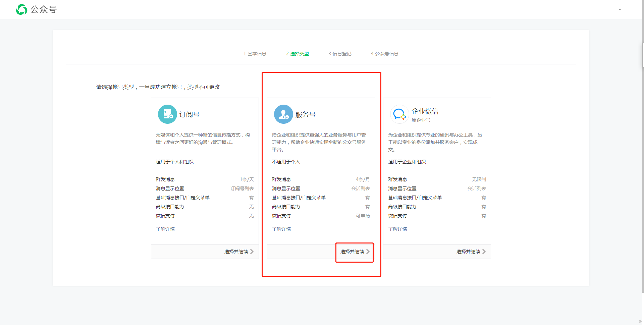
Task: Click the 可申请 WeChat pay value
Action: tap(363, 216)
